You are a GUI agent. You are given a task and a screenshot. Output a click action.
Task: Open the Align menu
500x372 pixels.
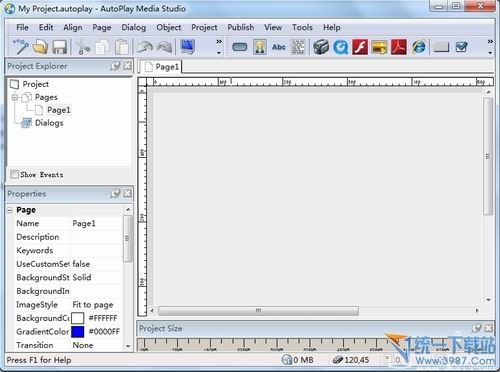[x=73, y=27]
